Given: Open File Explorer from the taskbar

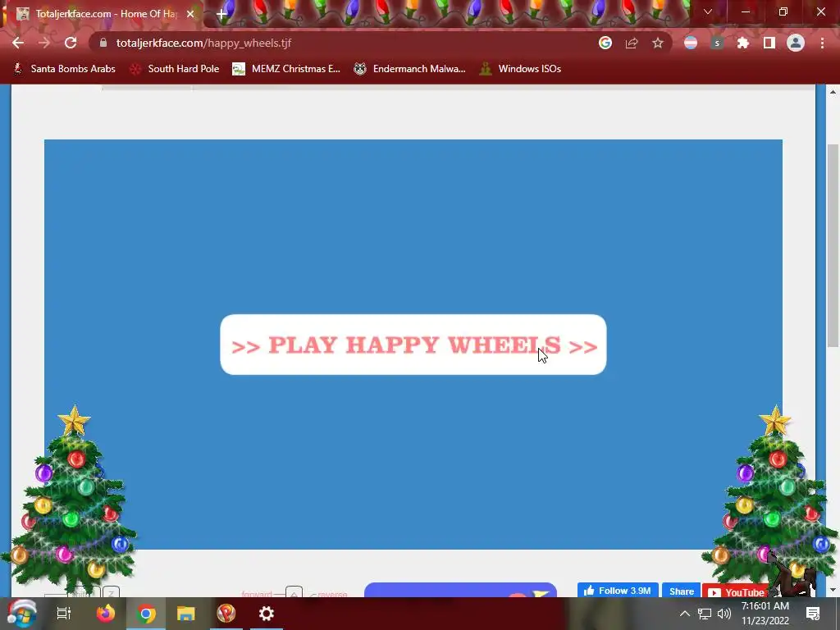Looking at the screenshot, I should [x=186, y=614].
